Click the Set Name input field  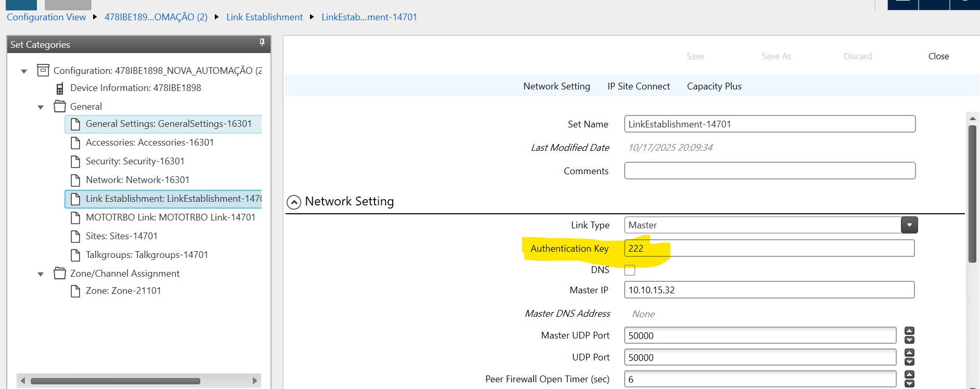pos(769,124)
